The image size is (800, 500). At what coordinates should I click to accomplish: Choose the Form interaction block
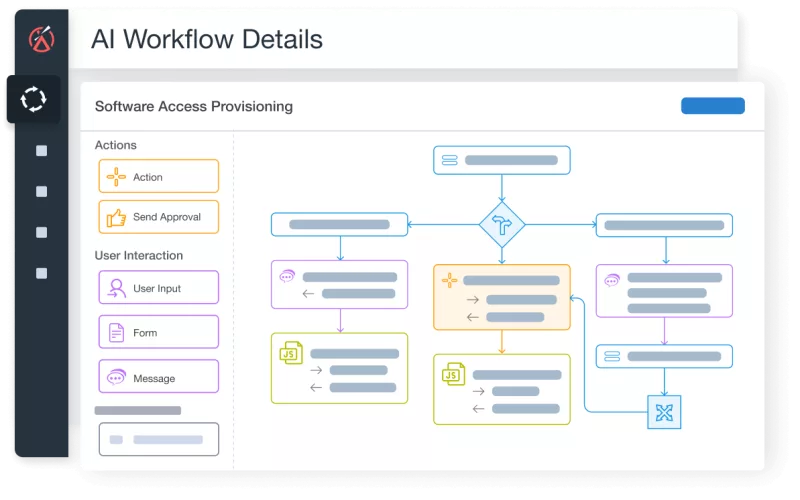click(x=158, y=332)
